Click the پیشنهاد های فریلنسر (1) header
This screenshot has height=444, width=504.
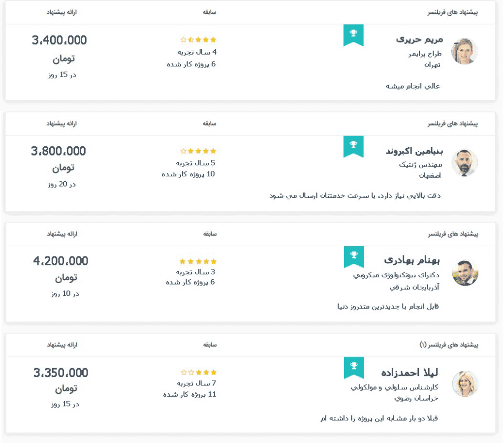pos(449,345)
